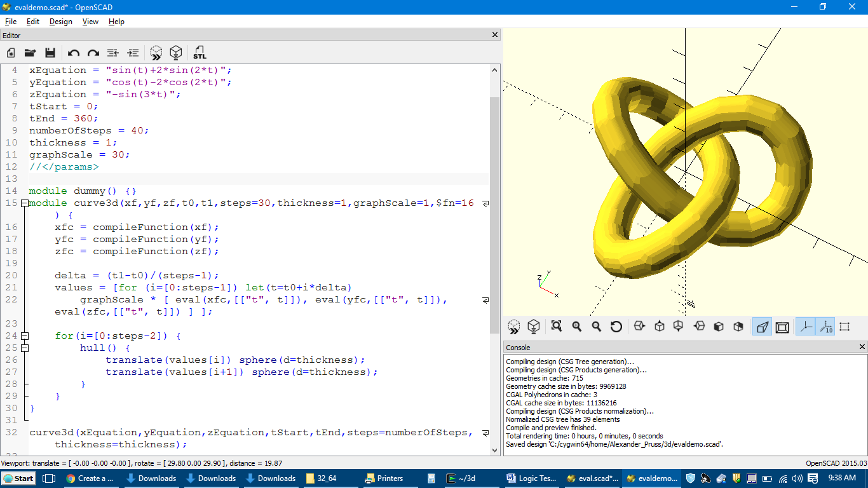Click the Unindent icon in editor toolbar

point(113,53)
